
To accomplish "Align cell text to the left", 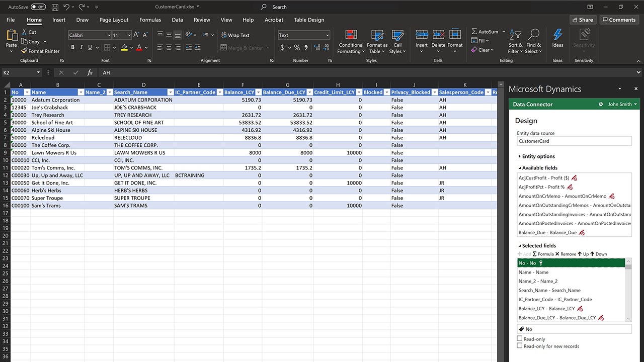I will tap(160, 47).
